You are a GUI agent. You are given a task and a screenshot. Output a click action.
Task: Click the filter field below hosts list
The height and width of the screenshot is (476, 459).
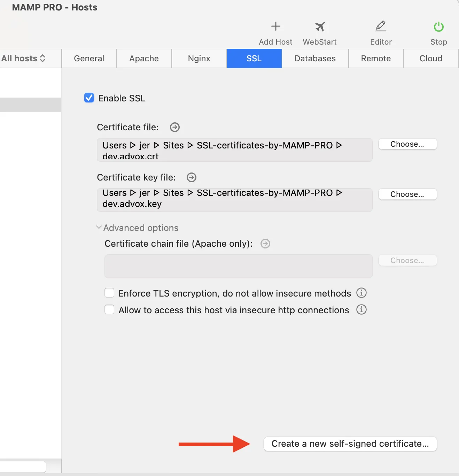[23, 467]
